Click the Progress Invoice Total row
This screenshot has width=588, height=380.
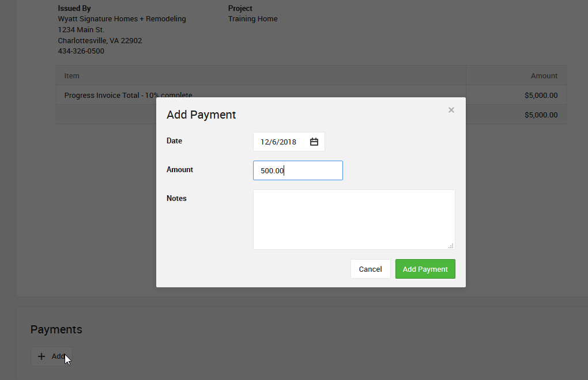[128, 95]
